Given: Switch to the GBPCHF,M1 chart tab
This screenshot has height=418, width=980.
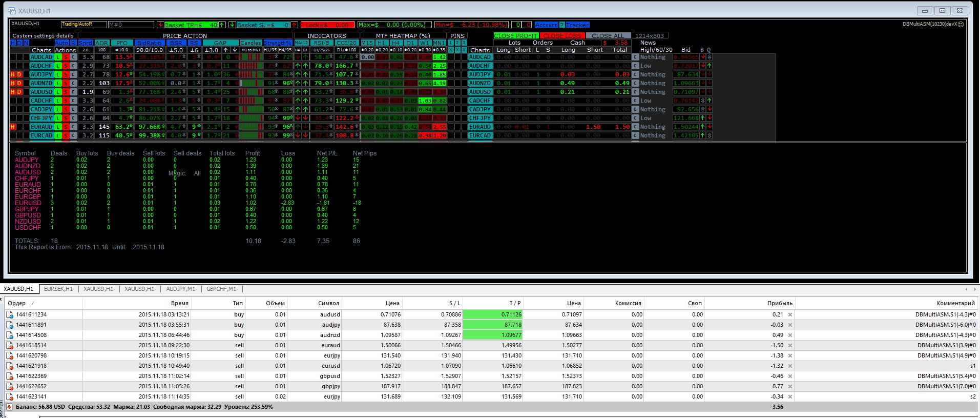Looking at the screenshot, I should (x=221, y=289).
